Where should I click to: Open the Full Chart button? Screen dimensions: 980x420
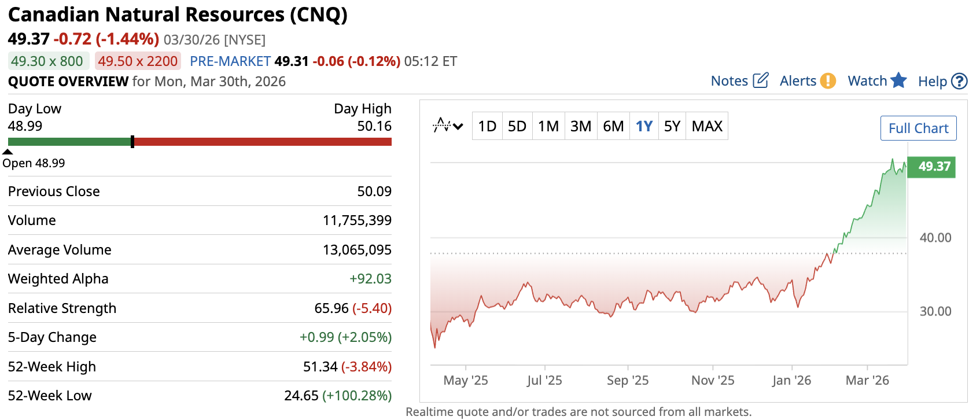pos(918,128)
